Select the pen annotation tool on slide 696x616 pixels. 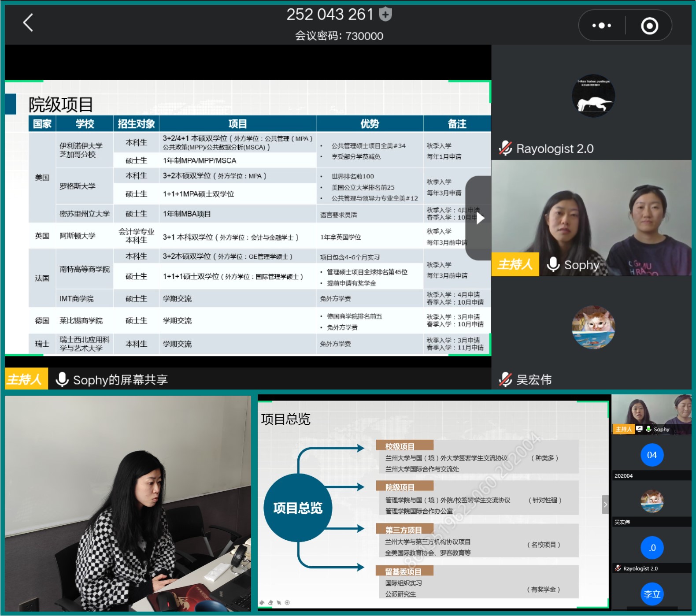[x=262, y=602]
